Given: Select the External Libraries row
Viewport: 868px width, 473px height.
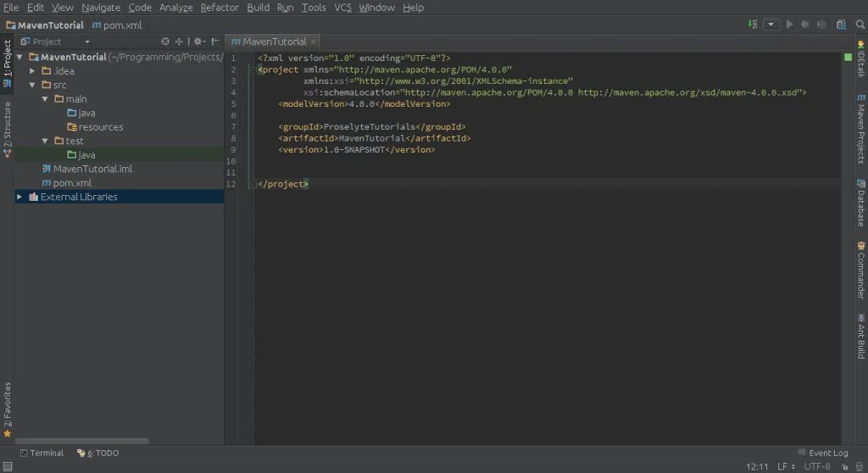Looking at the screenshot, I should pyautogui.click(x=119, y=197).
